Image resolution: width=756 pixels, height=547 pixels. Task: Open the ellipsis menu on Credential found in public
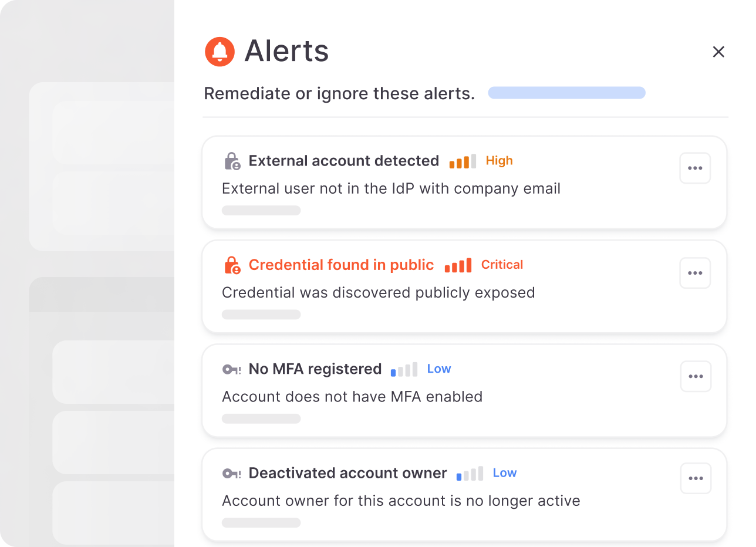click(x=695, y=272)
